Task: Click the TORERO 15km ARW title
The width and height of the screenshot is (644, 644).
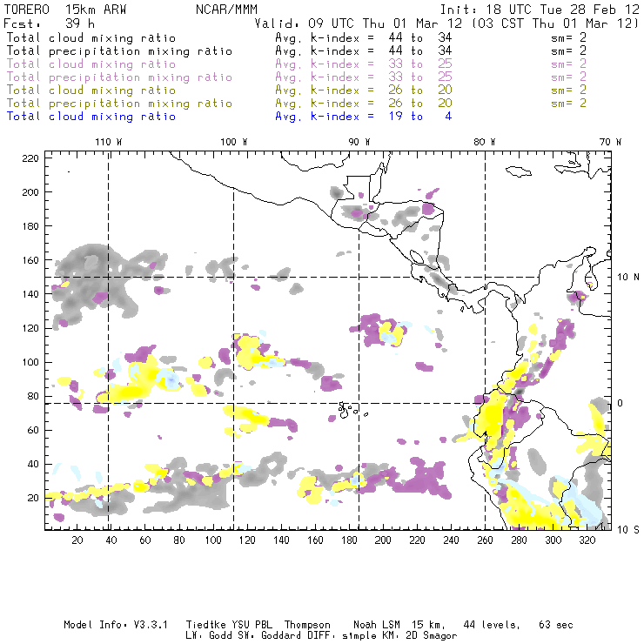Action: 65,10
